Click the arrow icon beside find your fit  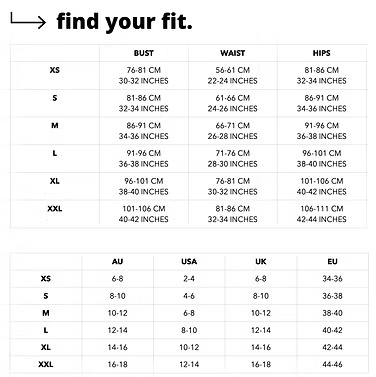[x=28, y=21]
